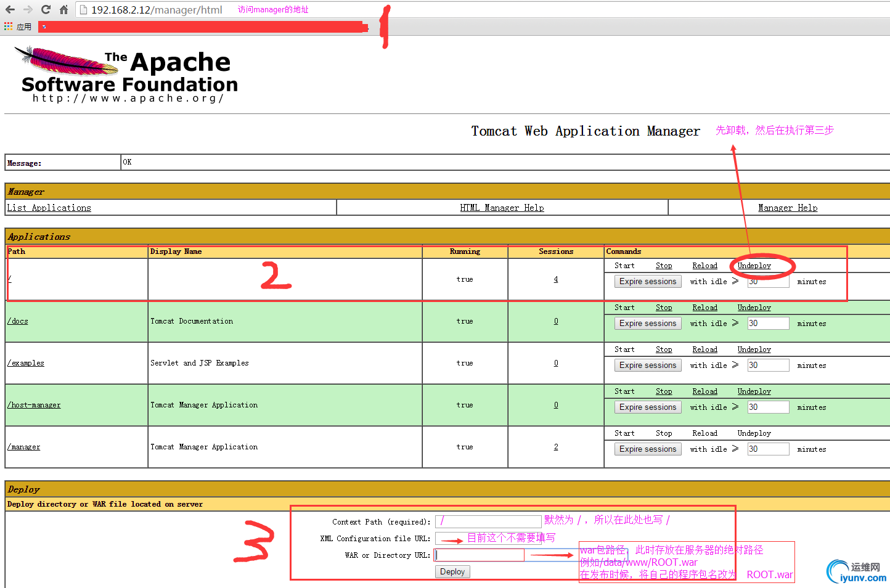The height and width of the screenshot is (588, 890).
Task: Open the /docs application path
Action: 18,321
